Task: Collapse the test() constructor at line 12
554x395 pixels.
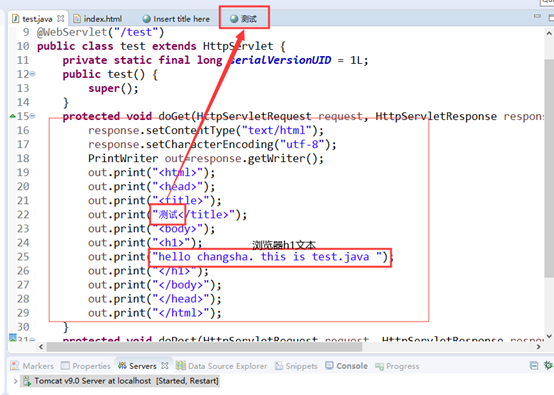Action: pos(33,74)
